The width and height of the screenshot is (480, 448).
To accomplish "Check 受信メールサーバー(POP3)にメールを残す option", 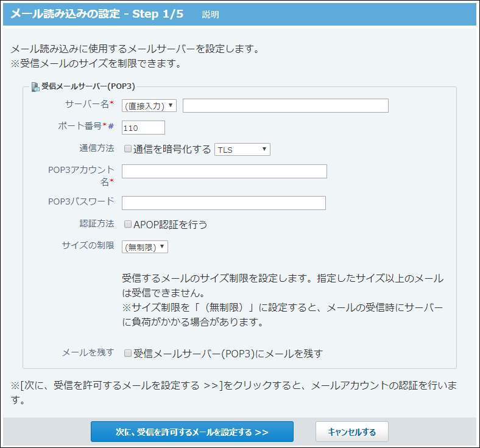I will pos(128,354).
